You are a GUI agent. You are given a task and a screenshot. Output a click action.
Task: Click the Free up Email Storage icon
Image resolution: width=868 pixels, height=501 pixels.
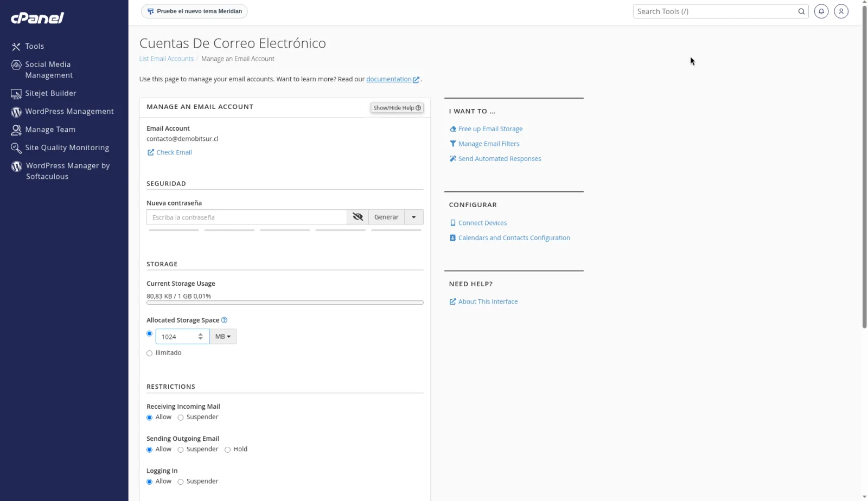(453, 129)
